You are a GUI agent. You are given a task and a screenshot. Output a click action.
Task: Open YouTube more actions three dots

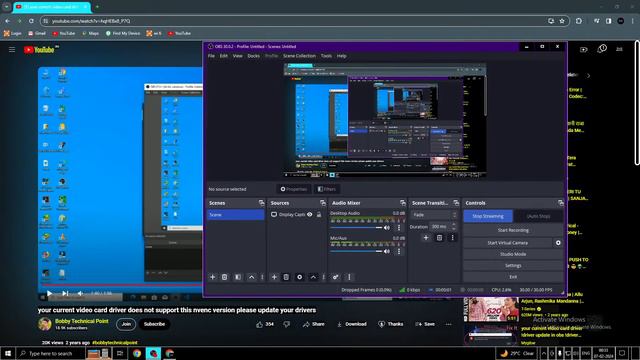pyautogui.click(x=449, y=324)
